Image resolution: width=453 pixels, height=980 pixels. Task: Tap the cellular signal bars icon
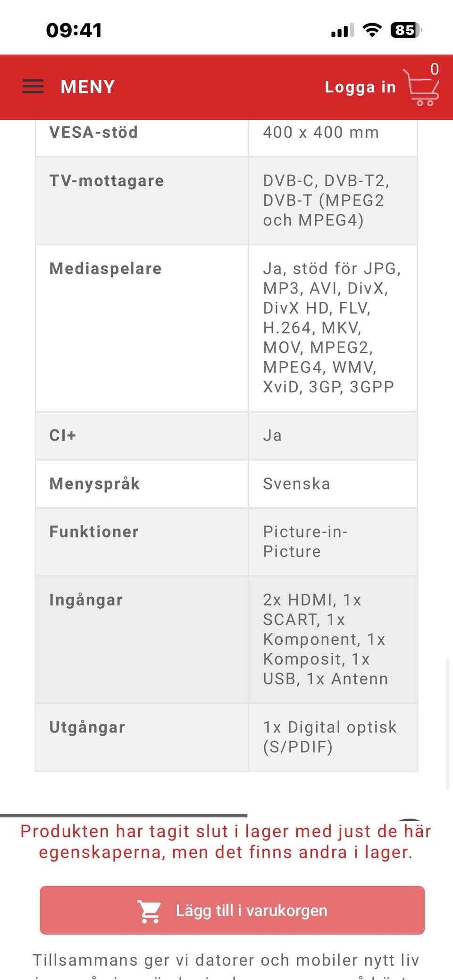click(x=343, y=31)
